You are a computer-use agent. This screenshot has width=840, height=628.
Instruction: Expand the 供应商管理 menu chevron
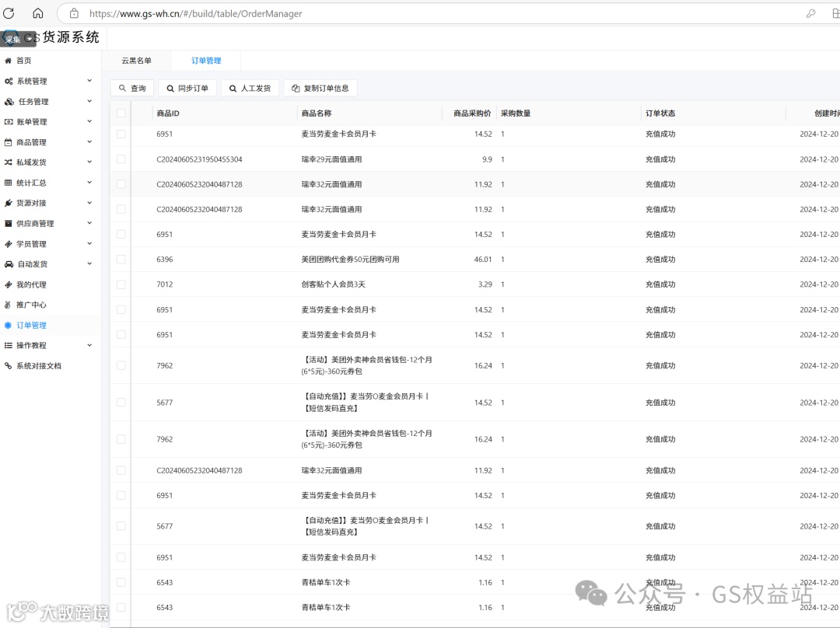click(89, 223)
